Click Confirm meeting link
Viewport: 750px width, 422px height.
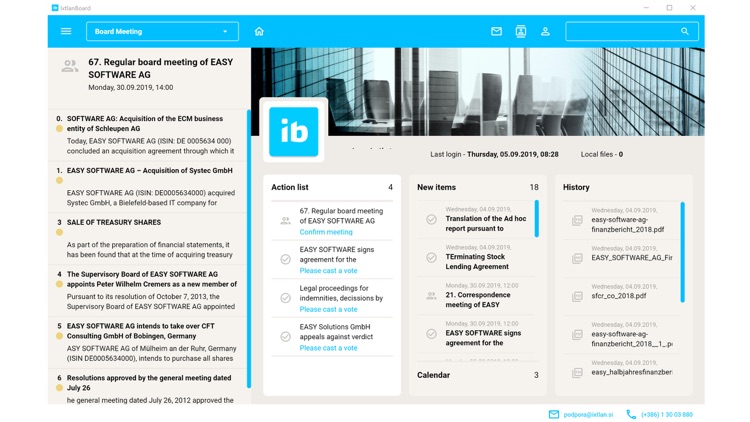click(x=326, y=232)
